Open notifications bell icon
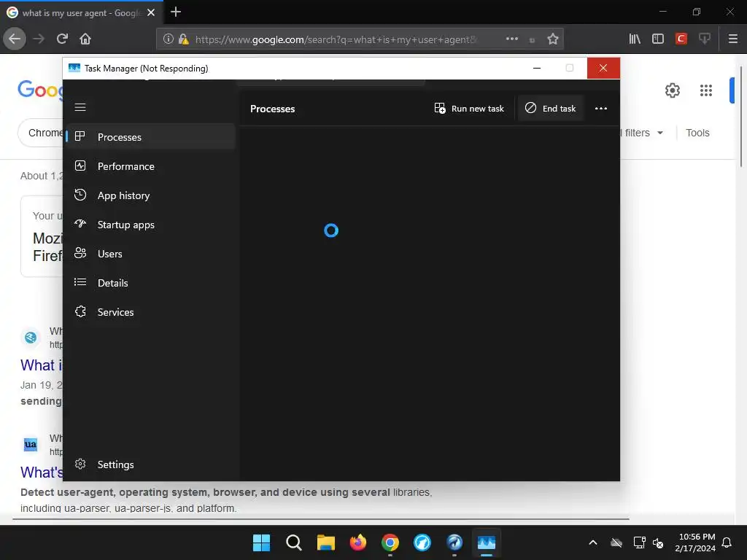 727,542
